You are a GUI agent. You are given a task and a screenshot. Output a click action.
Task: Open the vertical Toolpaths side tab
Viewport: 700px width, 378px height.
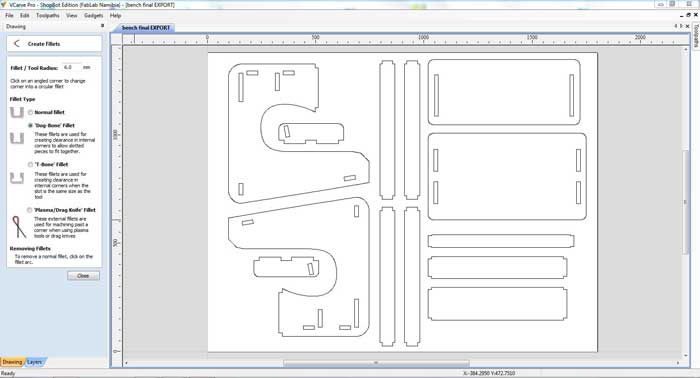696,36
